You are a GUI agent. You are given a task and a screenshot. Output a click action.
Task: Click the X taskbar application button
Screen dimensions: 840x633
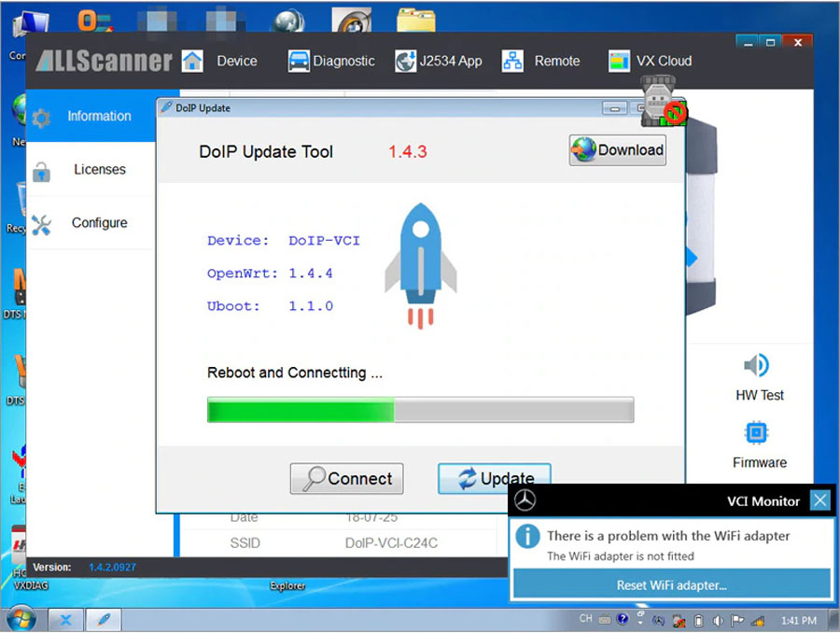[65, 620]
